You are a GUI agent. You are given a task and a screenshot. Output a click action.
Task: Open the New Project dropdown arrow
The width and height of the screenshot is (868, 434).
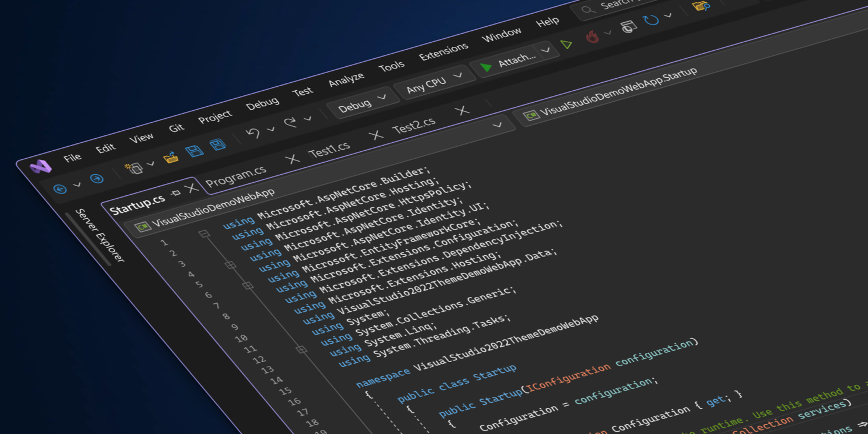150,163
